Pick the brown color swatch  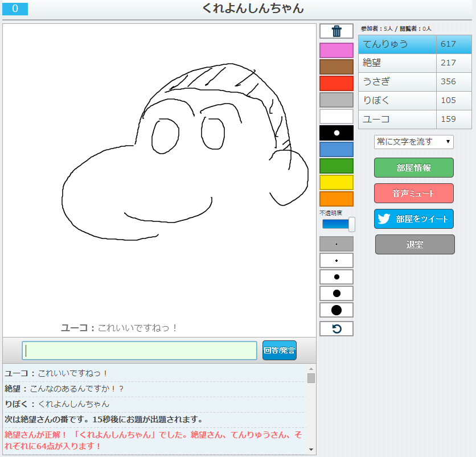337,67
